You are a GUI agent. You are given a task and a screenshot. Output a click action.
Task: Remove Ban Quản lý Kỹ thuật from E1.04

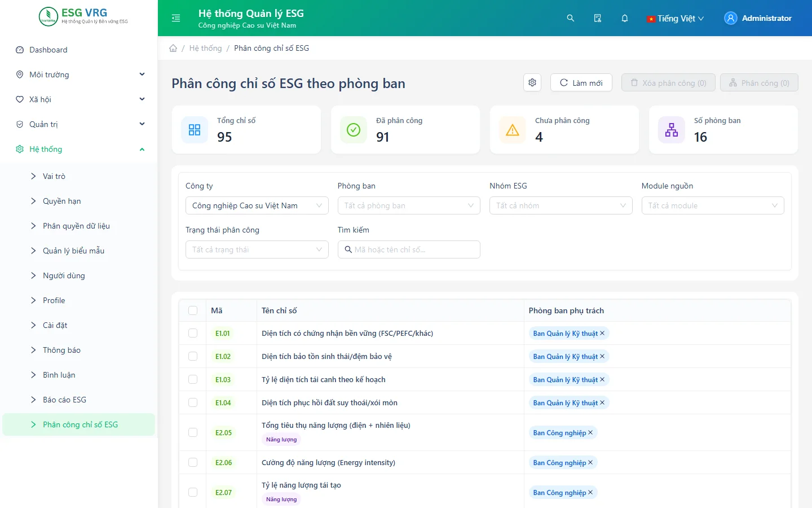[602, 402]
